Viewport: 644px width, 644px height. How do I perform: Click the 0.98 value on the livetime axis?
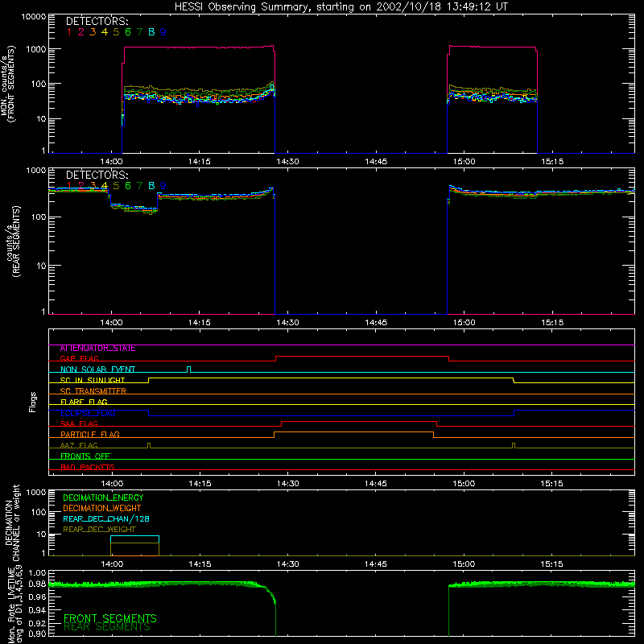point(37,584)
